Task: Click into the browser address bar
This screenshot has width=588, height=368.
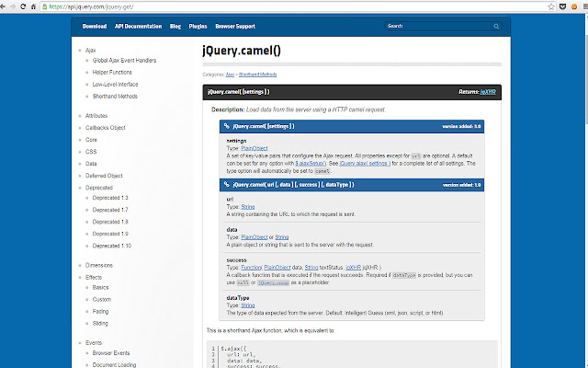Action: 296,6
